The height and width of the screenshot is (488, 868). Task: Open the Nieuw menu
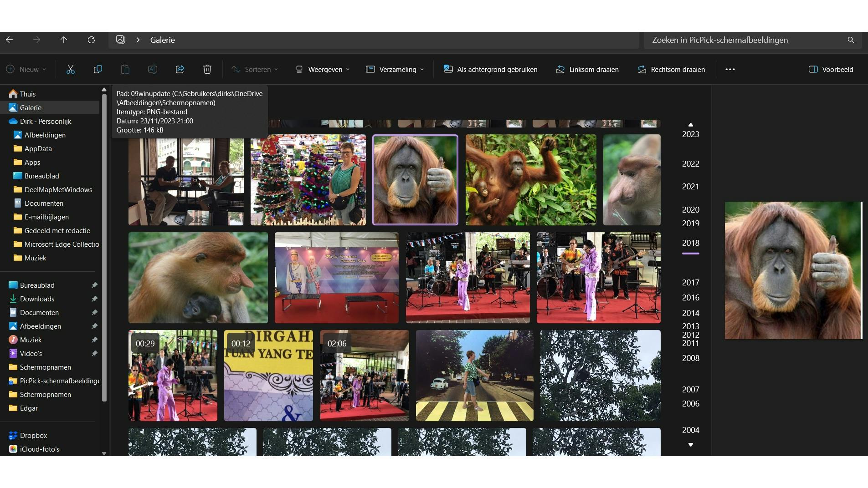26,69
